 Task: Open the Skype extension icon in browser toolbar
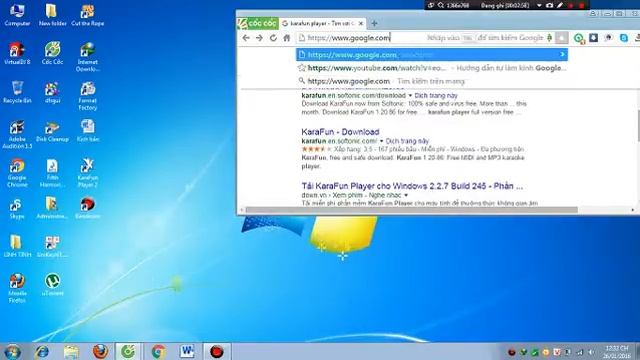pyautogui.click(x=624, y=38)
